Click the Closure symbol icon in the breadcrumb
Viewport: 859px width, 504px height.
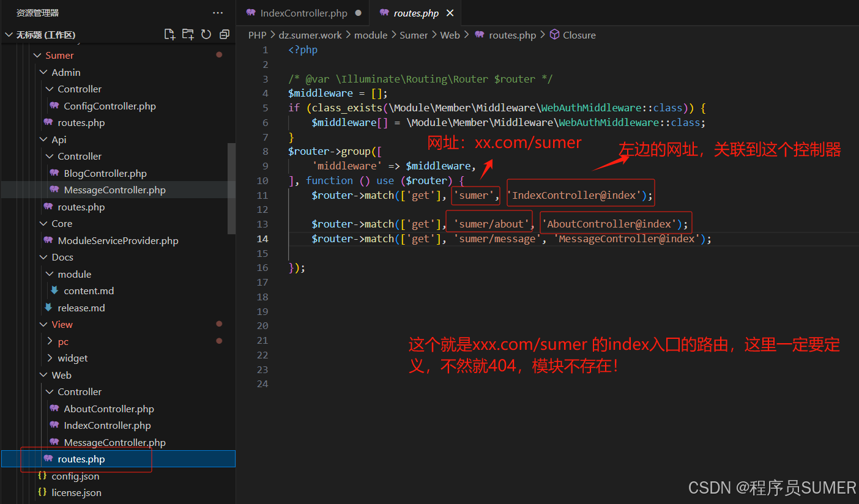pos(554,35)
